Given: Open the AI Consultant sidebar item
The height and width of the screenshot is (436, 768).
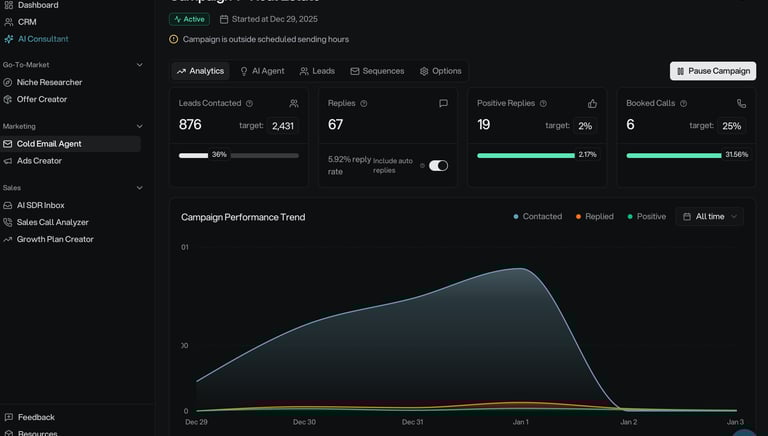Looking at the screenshot, I should [x=42, y=39].
